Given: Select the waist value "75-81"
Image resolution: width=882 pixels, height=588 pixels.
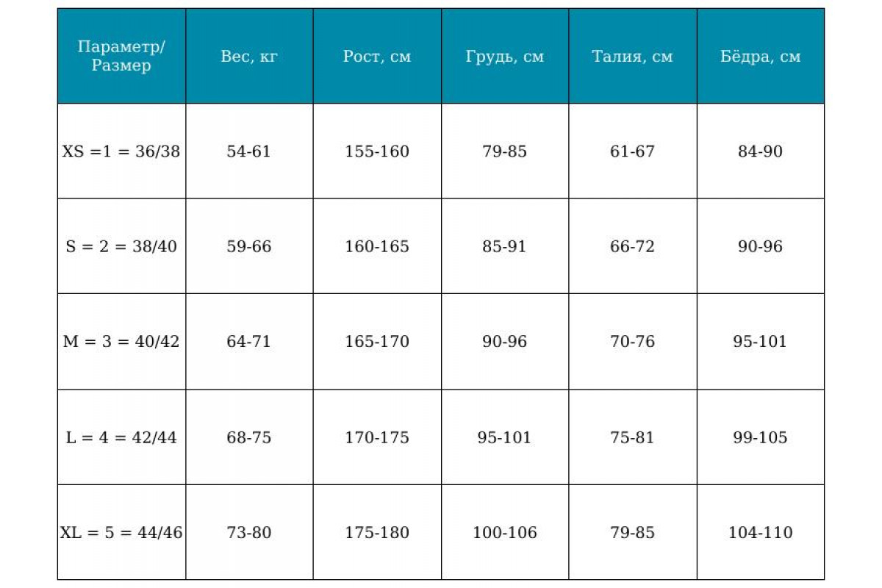Looking at the screenshot, I should pyautogui.click(x=632, y=437).
